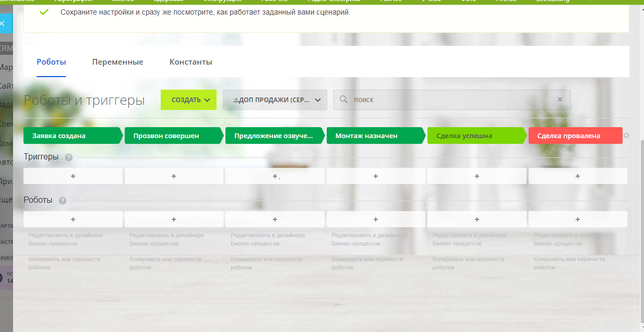Viewport: 644px width, 332px height.
Task: Click the Роботы и триггеры page title
Action: pos(84,100)
